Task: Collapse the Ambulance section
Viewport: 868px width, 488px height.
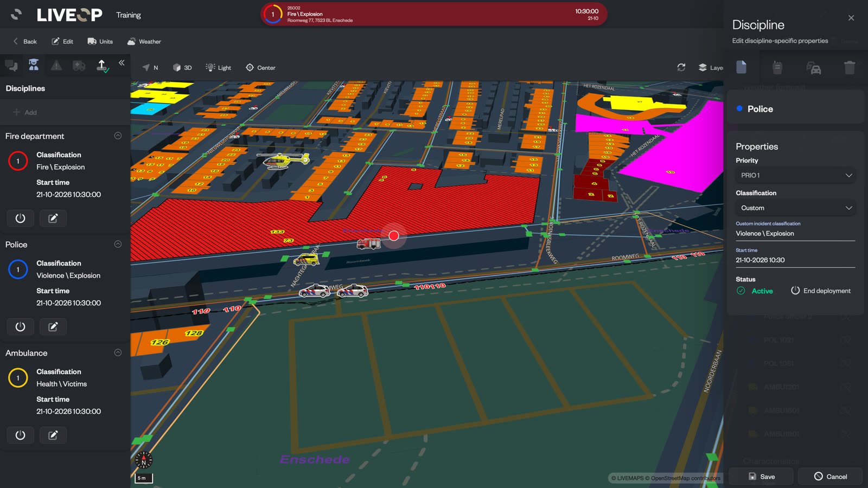Action: (x=118, y=352)
